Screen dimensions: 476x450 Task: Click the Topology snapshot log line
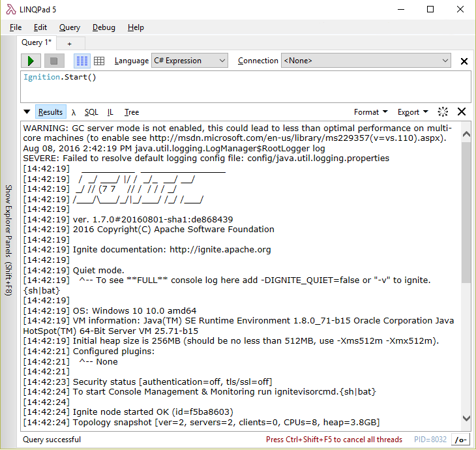pyautogui.click(x=201, y=423)
